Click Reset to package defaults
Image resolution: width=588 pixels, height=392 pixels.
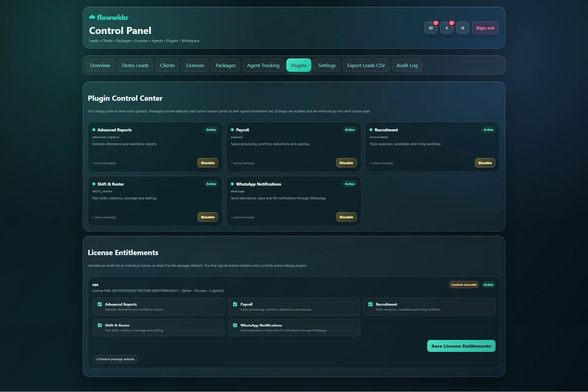115,359
